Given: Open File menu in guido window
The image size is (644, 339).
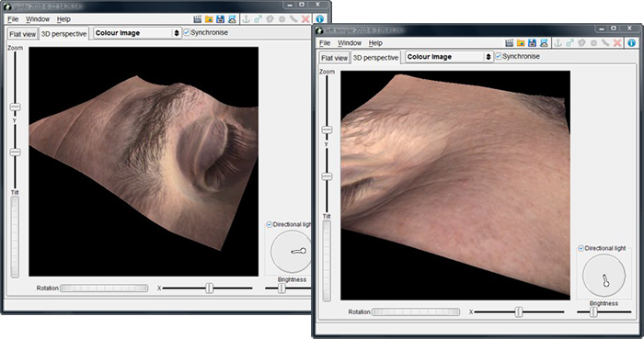Looking at the screenshot, I should coord(13,19).
